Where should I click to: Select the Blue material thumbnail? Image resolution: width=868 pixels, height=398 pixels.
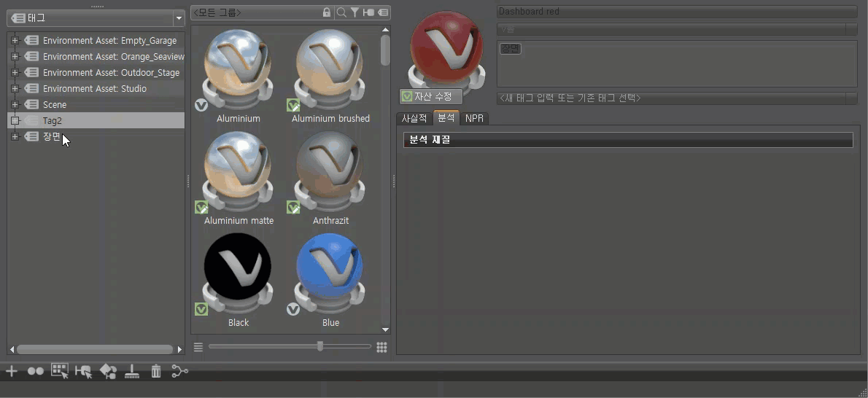pos(330,273)
